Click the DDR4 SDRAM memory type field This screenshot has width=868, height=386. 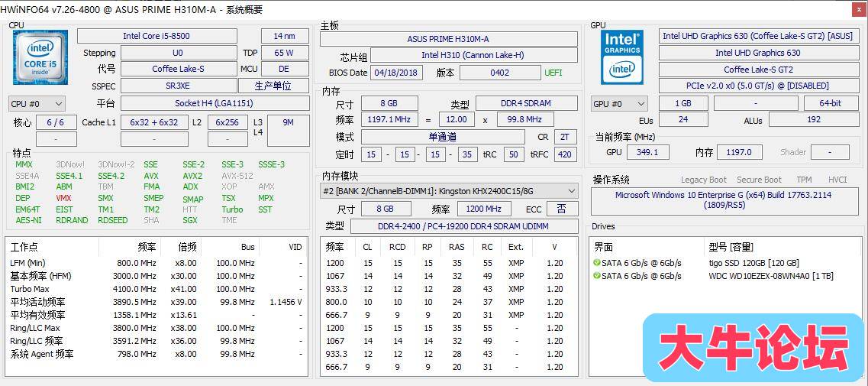[x=527, y=104]
